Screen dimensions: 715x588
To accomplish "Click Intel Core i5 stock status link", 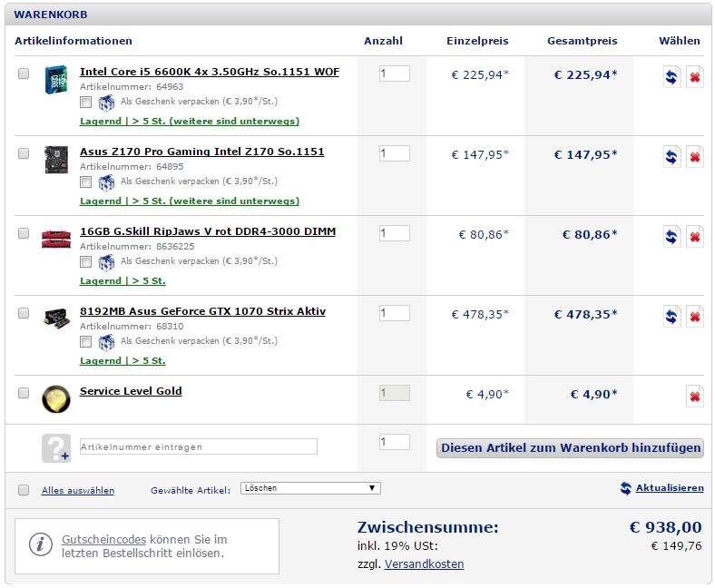I will (190, 121).
